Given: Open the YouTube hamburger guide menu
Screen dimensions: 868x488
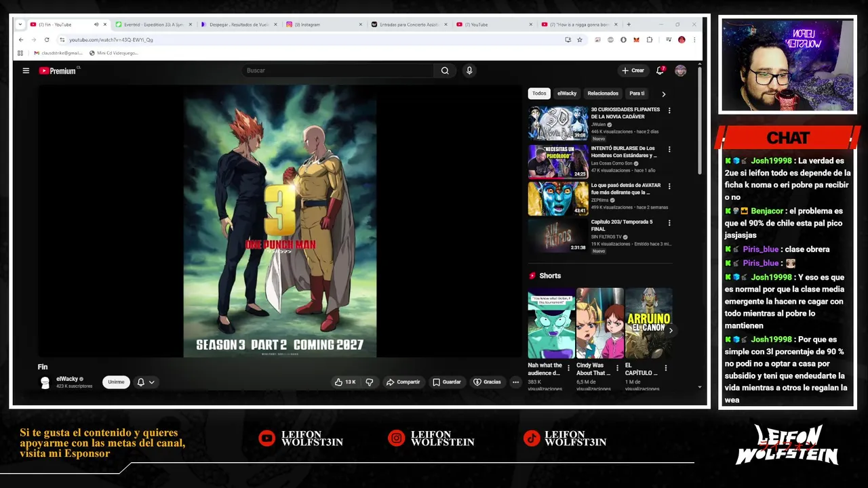Looking at the screenshot, I should (26, 70).
